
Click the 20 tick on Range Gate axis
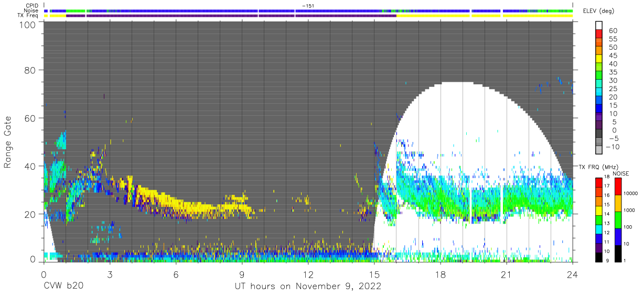point(30,214)
